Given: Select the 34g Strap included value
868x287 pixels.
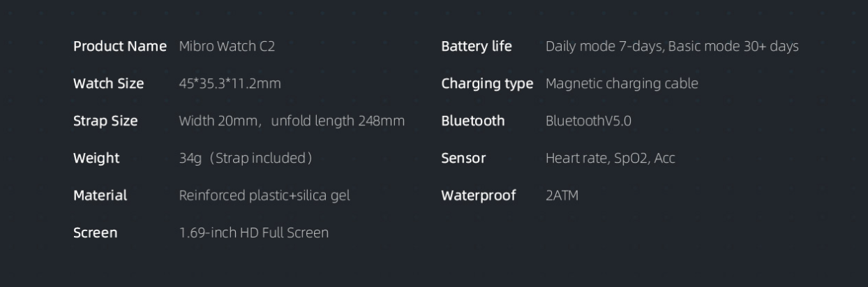Looking at the screenshot, I should tap(246, 159).
